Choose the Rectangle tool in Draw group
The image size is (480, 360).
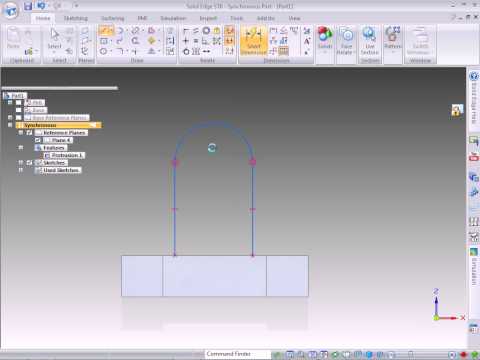104,41
